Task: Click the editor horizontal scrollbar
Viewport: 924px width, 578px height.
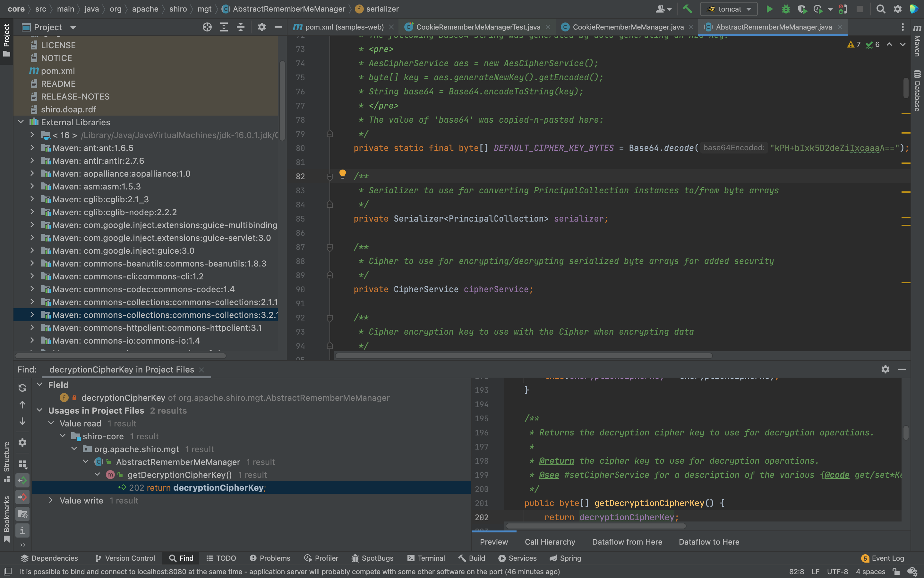Action: tap(524, 356)
